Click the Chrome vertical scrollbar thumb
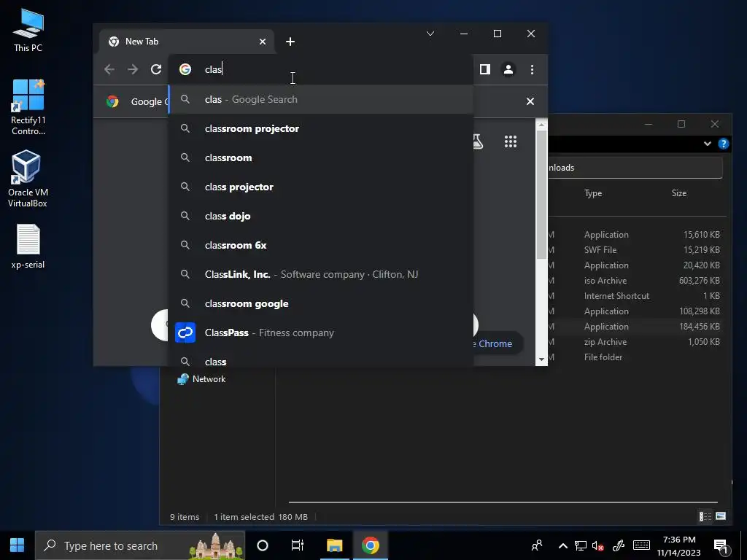 pos(542,195)
